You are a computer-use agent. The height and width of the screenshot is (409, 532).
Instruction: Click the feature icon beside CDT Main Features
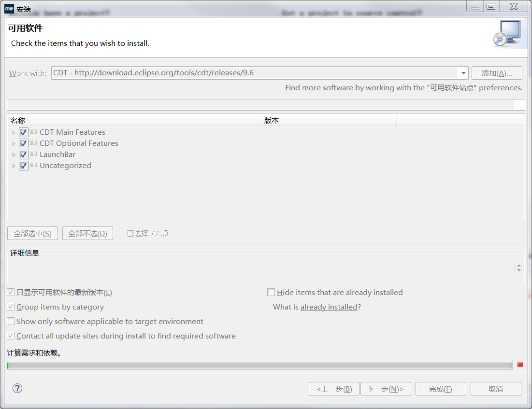pyautogui.click(x=32, y=132)
